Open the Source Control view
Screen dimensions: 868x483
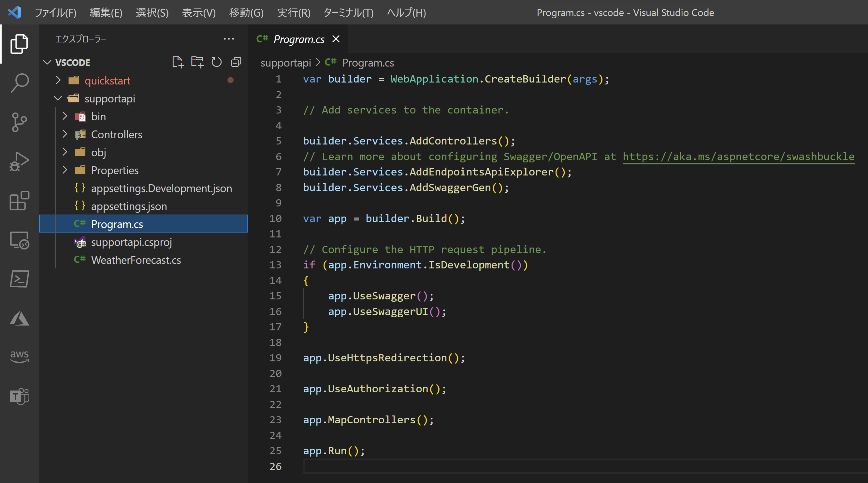coord(19,122)
